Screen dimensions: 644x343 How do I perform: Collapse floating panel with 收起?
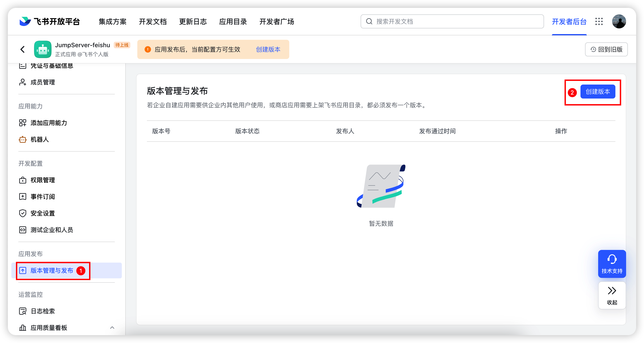[612, 295]
